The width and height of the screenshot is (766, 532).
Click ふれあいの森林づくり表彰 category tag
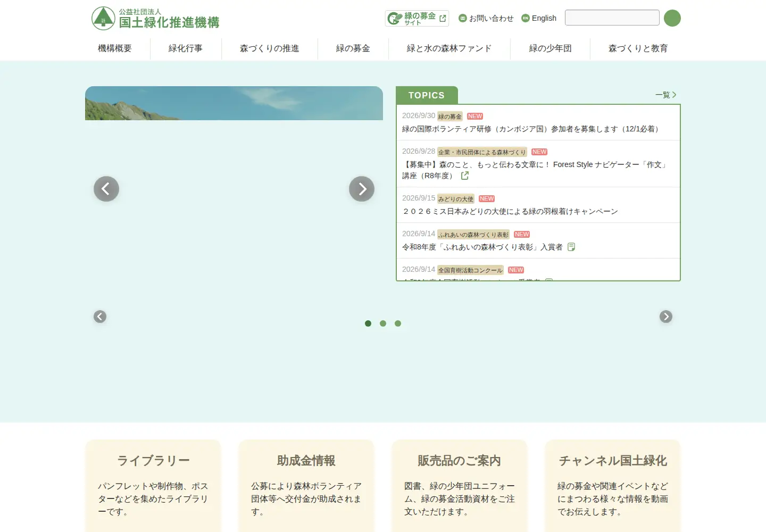473,234
